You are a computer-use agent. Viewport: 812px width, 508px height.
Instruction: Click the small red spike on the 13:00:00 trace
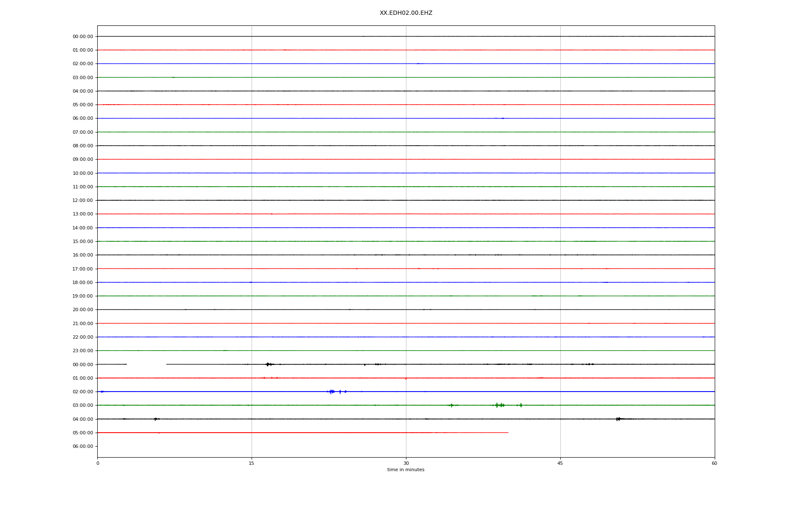pyautogui.click(x=272, y=214)
